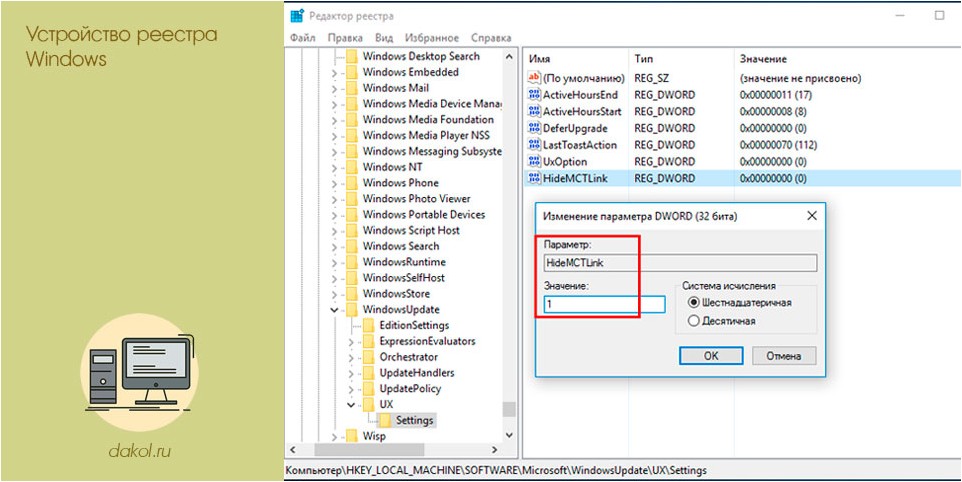Select the Windows Portable Devices key
This screenshot has height=482, width=962.
(x=423, y=215)
